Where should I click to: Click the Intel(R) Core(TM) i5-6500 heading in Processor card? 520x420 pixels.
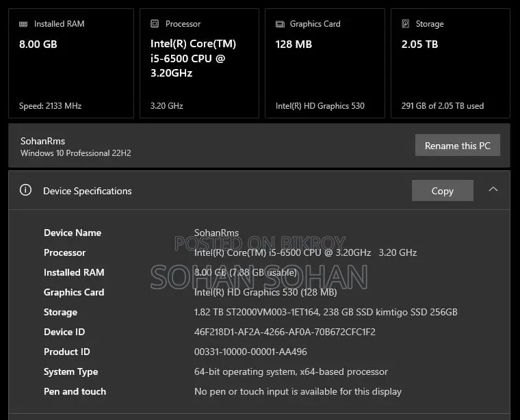pos(194,58)
